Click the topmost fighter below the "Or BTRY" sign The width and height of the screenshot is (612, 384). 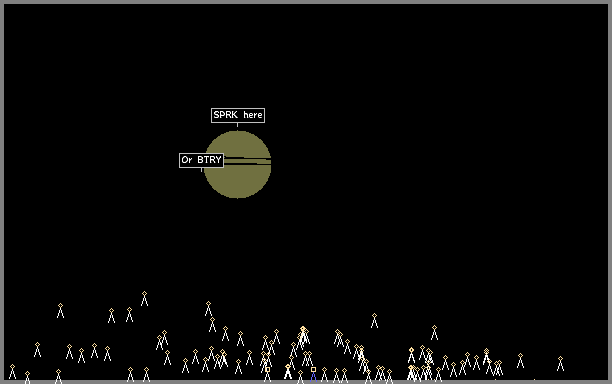click(x=208, y=308)
